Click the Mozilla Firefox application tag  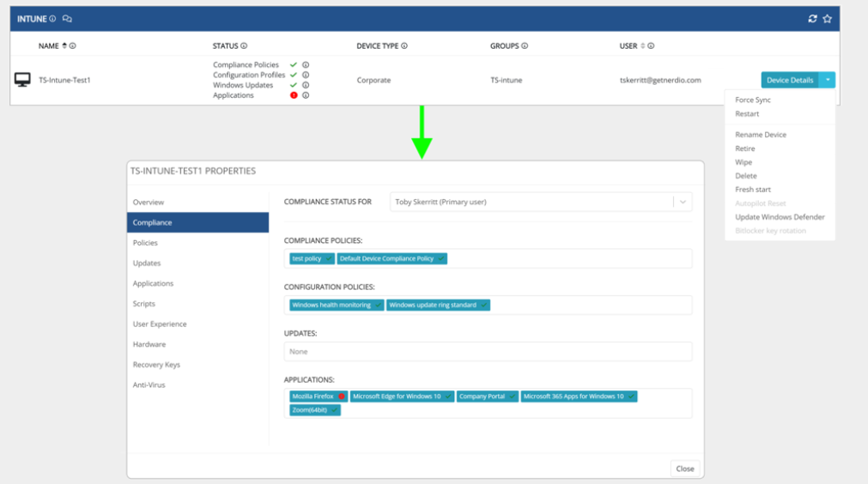point(314,396)
